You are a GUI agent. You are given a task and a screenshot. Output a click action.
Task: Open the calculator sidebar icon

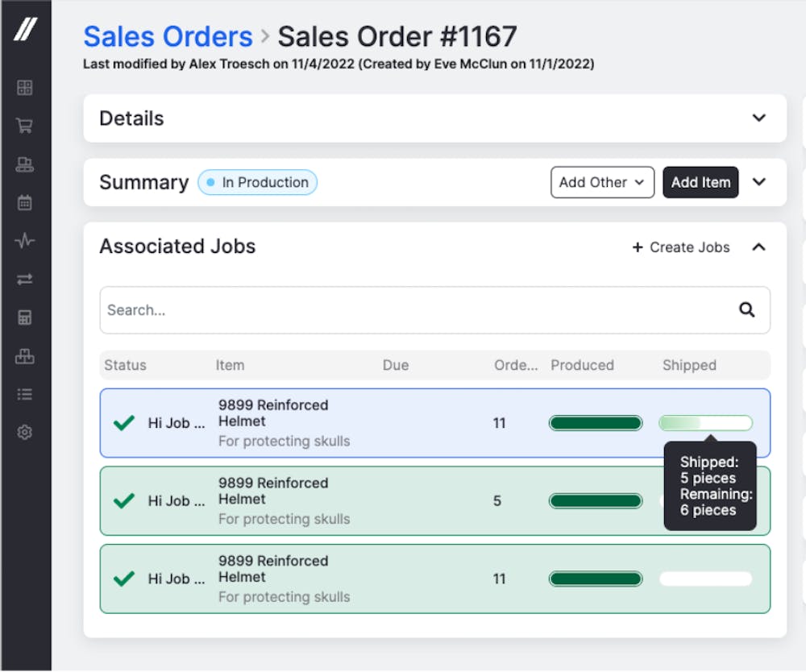coord(25,317)
